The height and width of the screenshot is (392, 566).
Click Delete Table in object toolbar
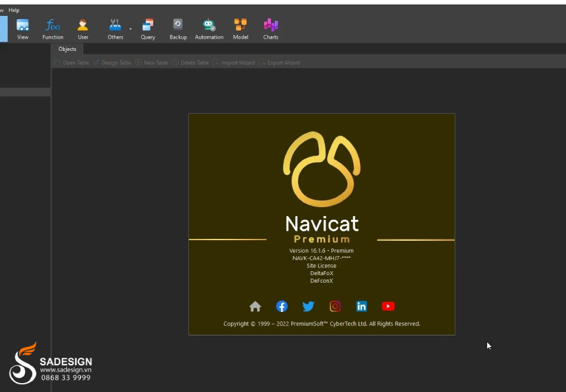[x=190, y=63]
